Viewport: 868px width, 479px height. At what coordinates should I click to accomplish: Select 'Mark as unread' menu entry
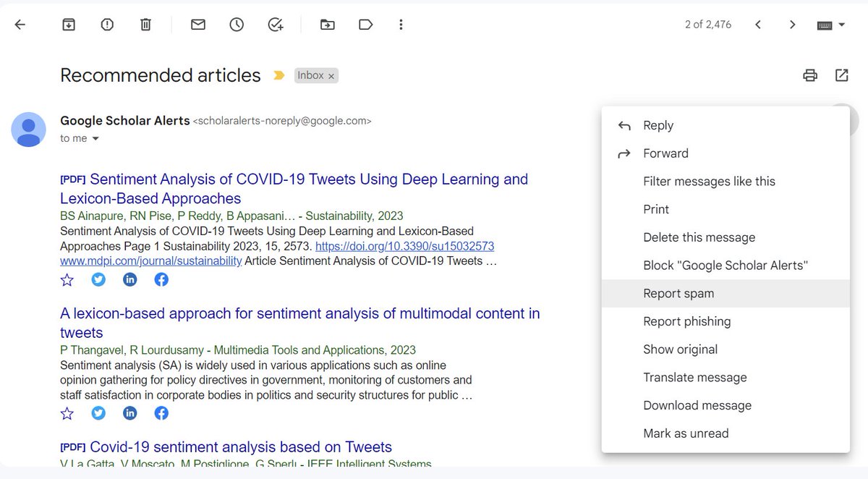click(x=726, y=433)
